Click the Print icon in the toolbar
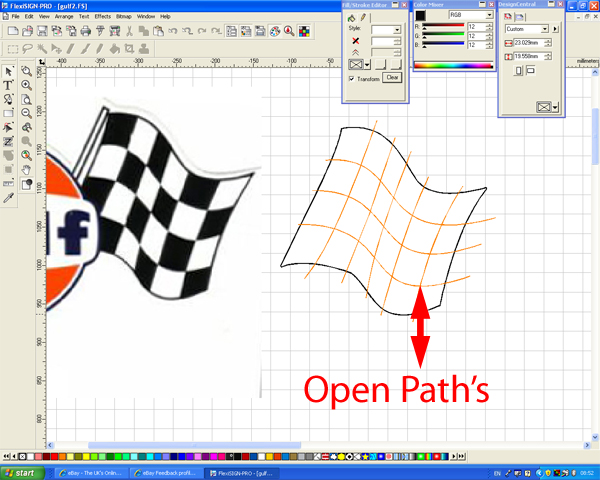Viewport: 600px width, 480px height. point(86,31)
